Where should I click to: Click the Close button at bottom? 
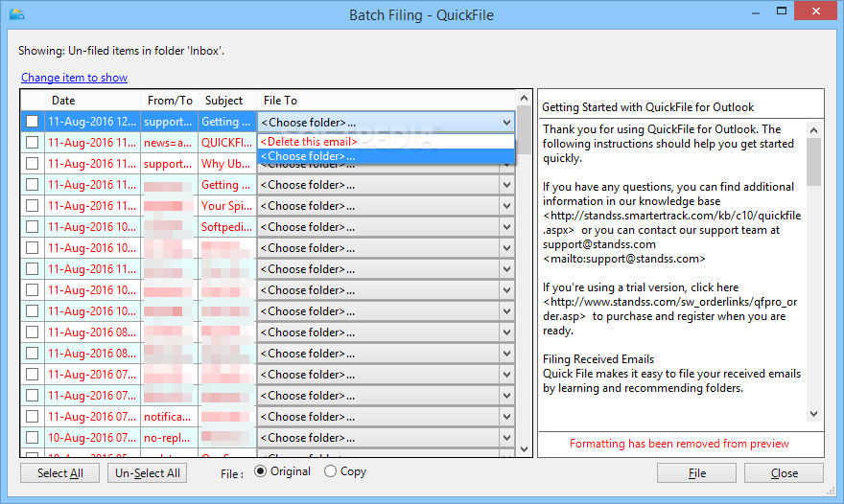tap(785, 473)
